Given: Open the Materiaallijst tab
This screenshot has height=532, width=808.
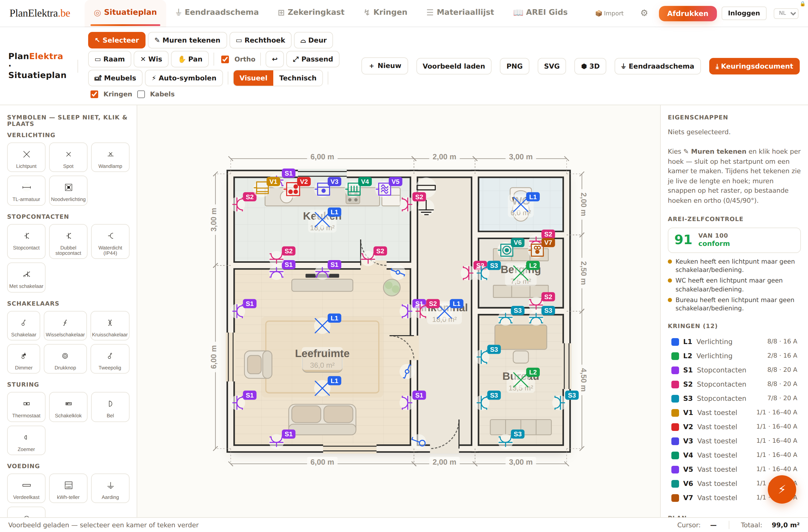Looking at the screenshot, I should pos(460,12).
